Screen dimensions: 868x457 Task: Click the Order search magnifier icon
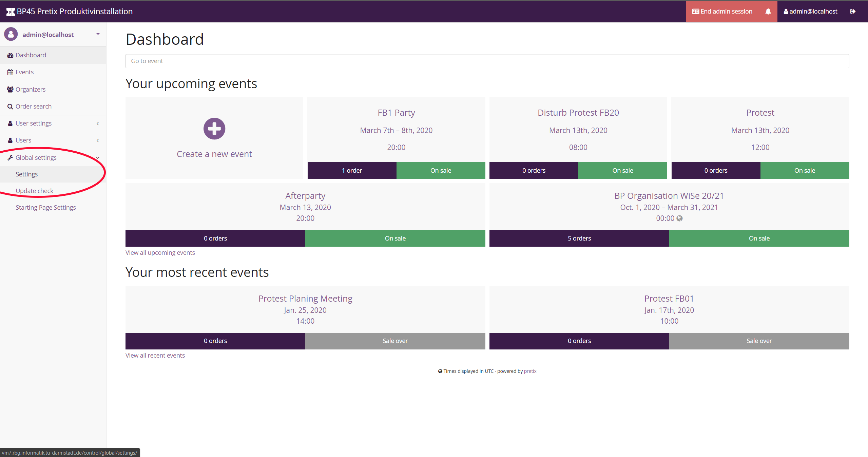(x=10, y=106)
